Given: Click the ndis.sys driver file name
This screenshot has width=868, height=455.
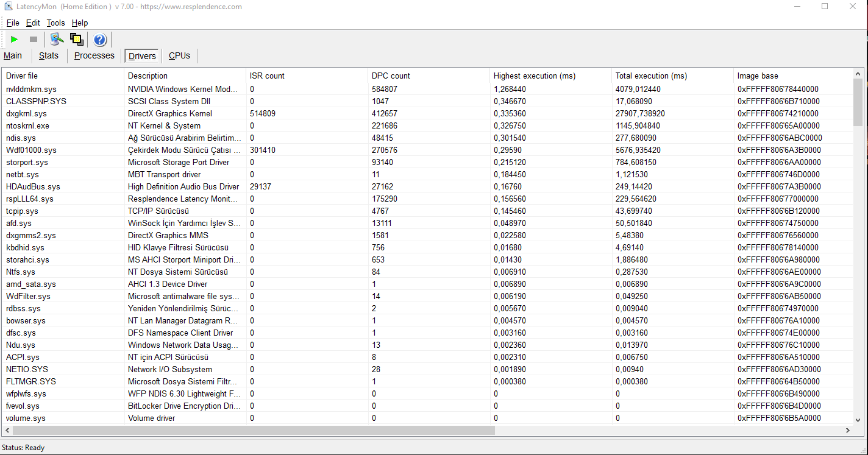Looking at the screenshot, I should (x=21, y=138).
